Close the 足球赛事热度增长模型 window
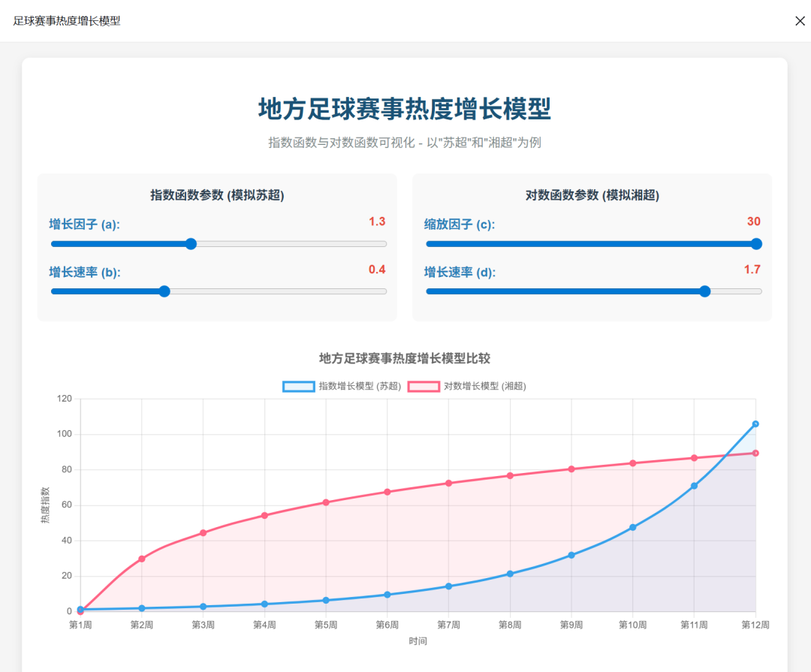Viewport: 811px width, 672px height. click(800, 21)
